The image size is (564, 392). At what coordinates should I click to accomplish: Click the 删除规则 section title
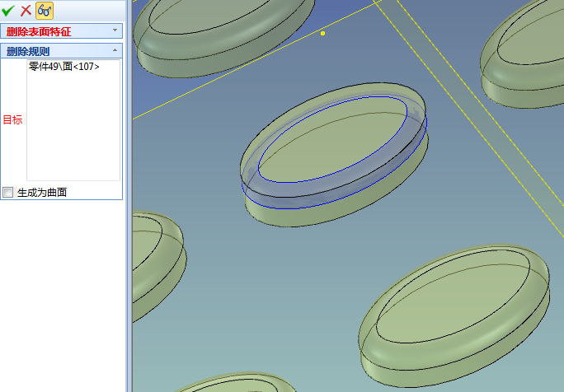[x=28, y=51]
